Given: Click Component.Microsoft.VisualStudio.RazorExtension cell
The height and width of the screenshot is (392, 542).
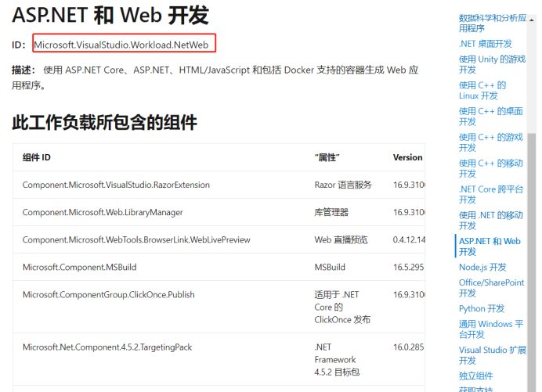Looking at the screenshot, I should pyautogui.click(x=116, y=185).
